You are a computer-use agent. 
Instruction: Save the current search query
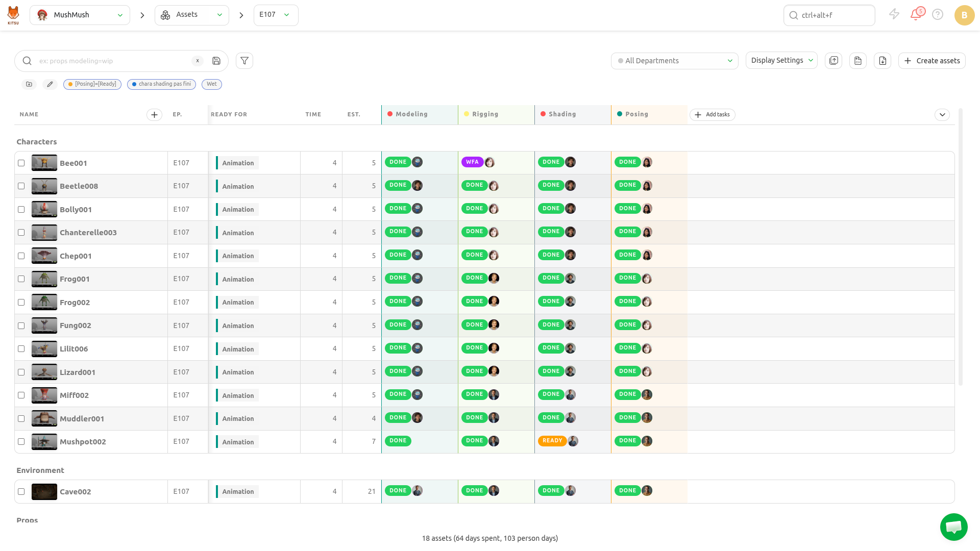[216, 61]
